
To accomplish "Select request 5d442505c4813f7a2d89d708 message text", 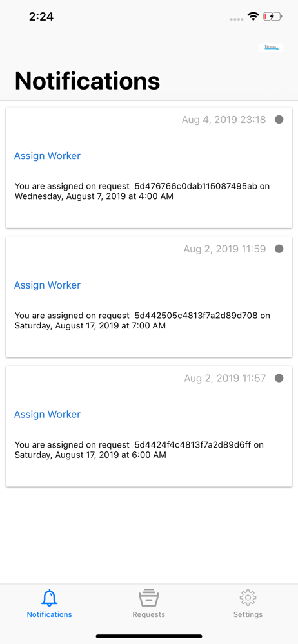I will coord(143,321).
